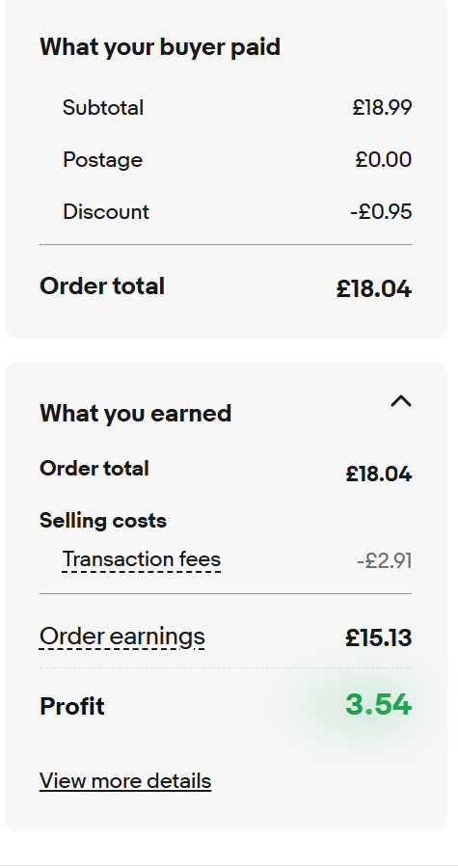The width and height of the screenshot is (458, 868).
Task: Click the Order earnings underlined label
Action: pos(122,637)
